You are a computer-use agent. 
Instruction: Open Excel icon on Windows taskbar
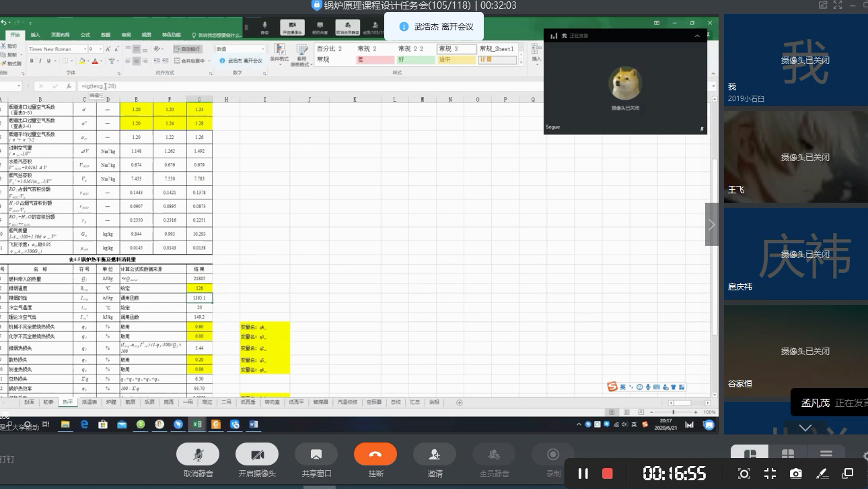197,424
